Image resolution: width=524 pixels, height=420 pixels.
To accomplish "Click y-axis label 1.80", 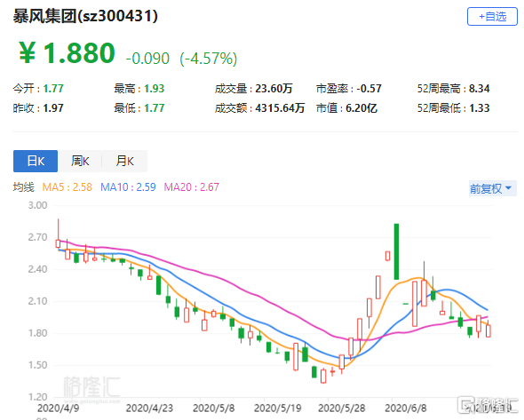I will click(37, 333).
